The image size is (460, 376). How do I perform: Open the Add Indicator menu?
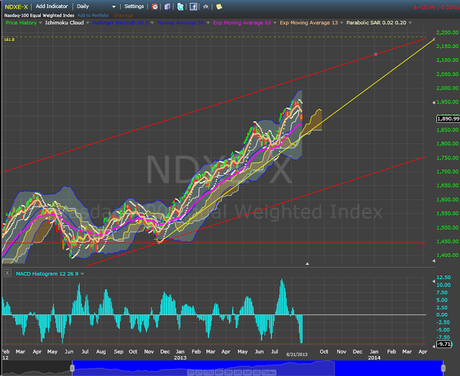pyautogui.click(x=52, y=6)
